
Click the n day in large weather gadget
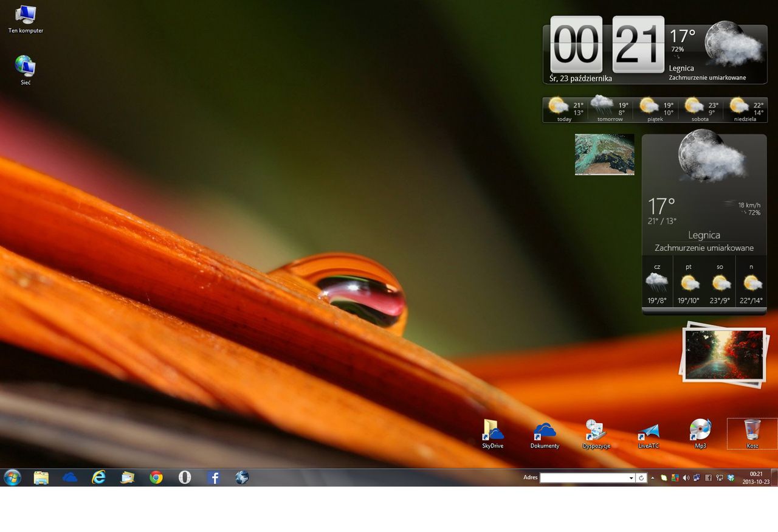(x=751, y=283)
